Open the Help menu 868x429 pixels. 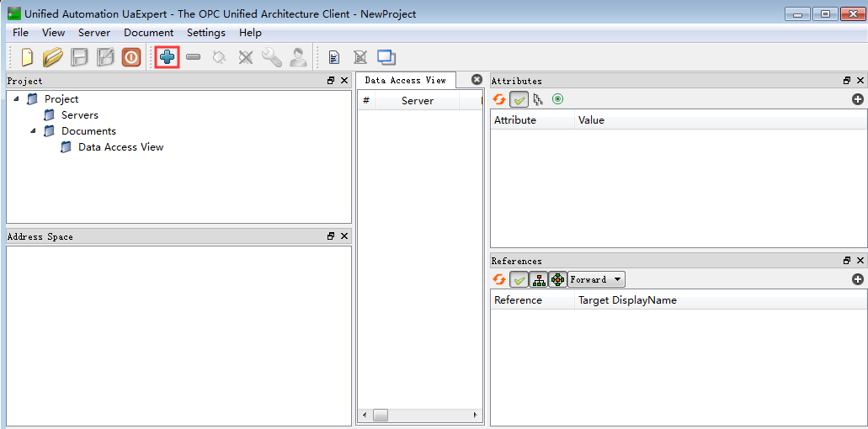pyautogui.click(x=250, y=33)
